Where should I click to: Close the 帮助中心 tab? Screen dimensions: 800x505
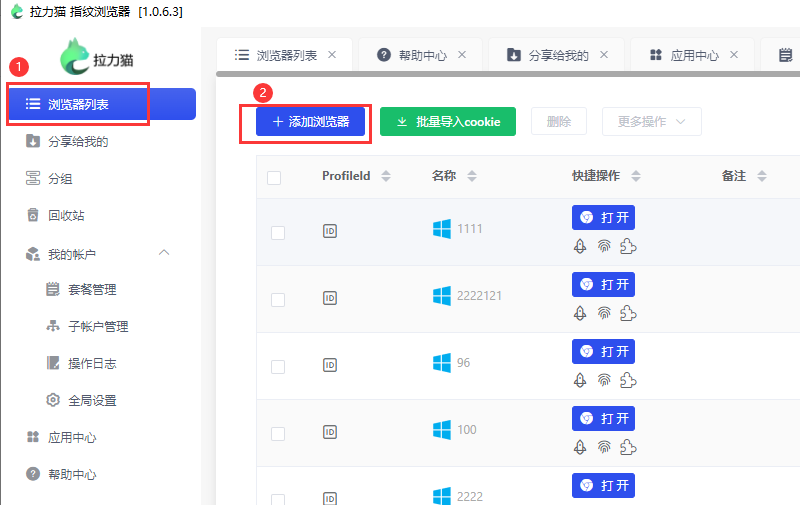click(x=462, y=55)
